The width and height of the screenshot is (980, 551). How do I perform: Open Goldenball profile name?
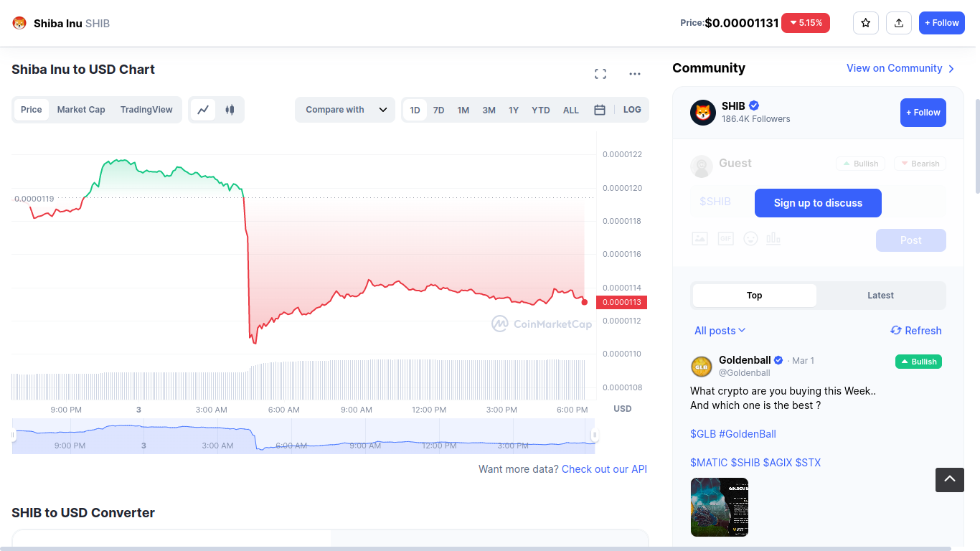(745, 360)
